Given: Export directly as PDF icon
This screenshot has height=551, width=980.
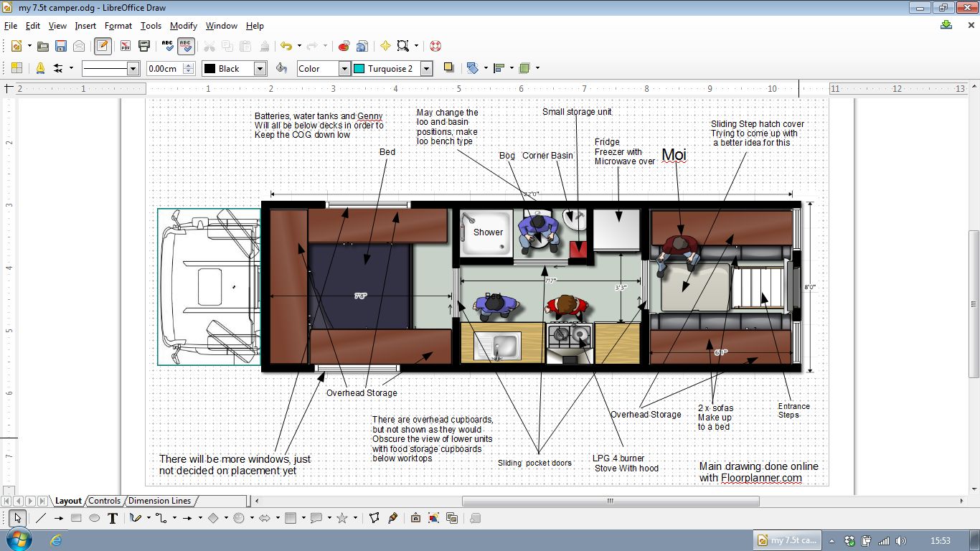Looking at the screenshot, I should [x=126, y=46].
